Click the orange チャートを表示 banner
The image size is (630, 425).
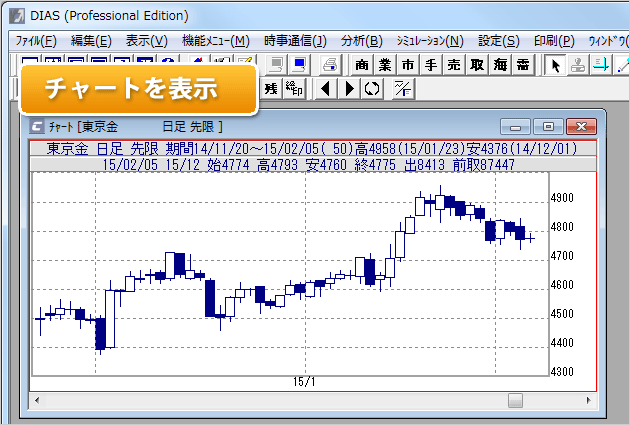(x=131, y=88)
